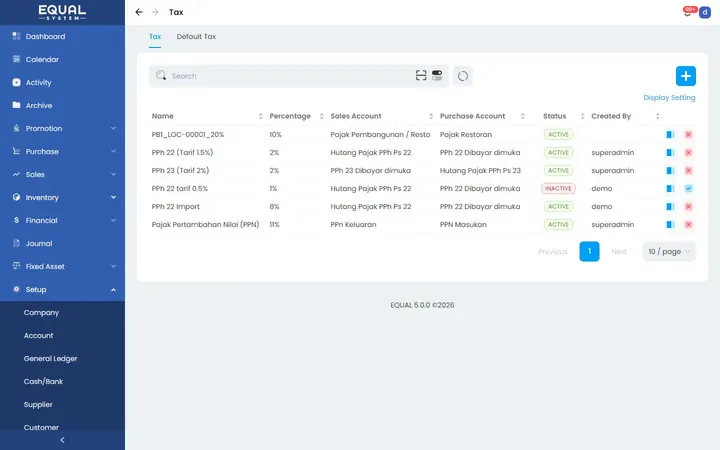The width and height of the screenshot is (720, 450).
Task: Open detail icon for PPh 23 (Tarif 2%) row
Action: (670, 170)
